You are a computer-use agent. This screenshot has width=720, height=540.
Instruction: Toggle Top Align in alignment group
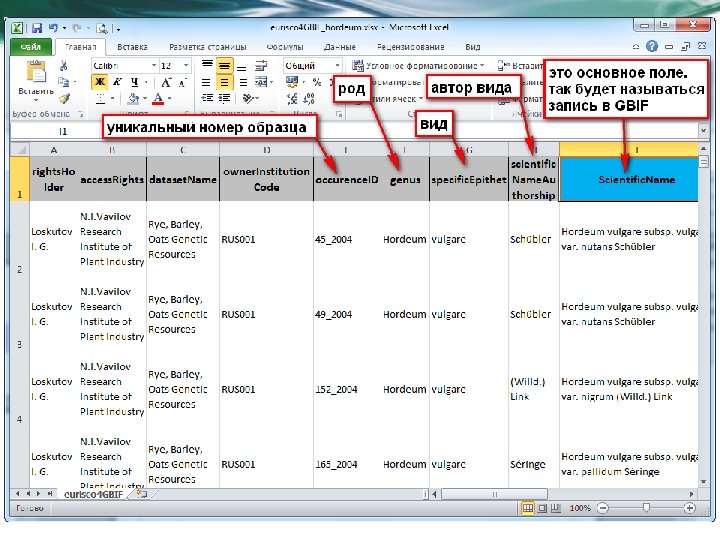click(x=208, y=65)
